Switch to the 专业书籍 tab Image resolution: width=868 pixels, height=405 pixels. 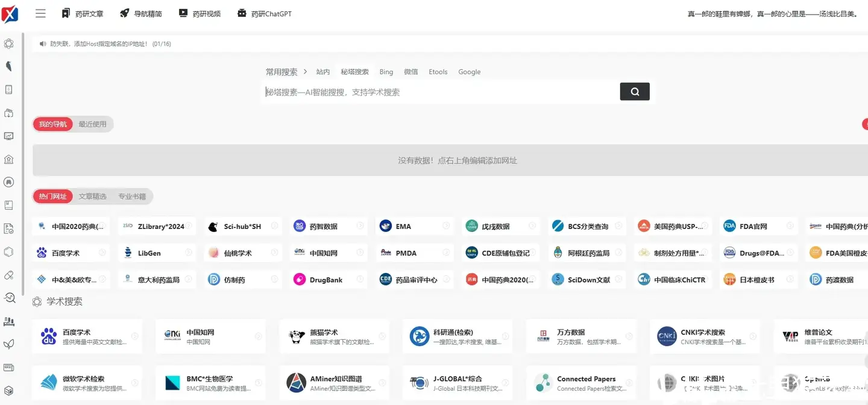[x=132, y=196]
